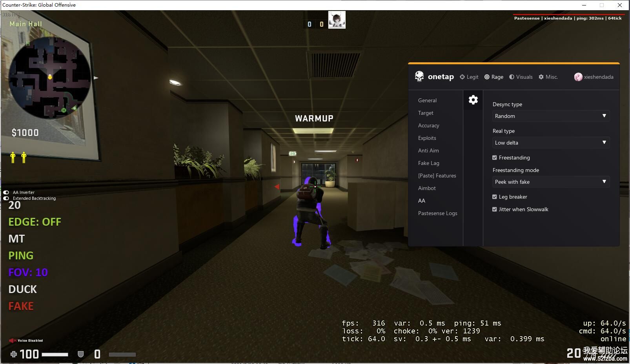Open the Freestanding mode dropdown
The height and width of the screenshot is (364, 630).
coord(551,182)
